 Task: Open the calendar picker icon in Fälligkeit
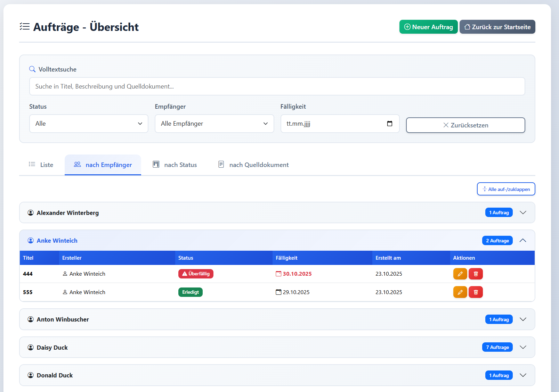(389, 124)
